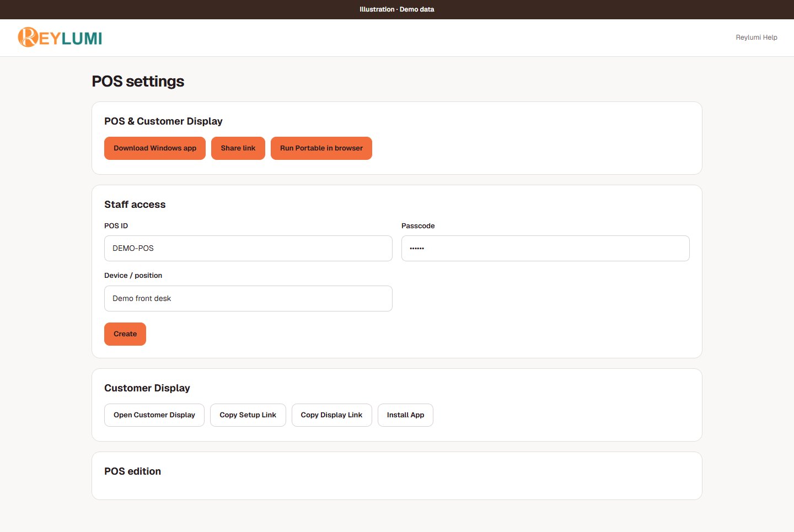Click the Share link button
Screen dimensions: 794x532
coord(238,148)
